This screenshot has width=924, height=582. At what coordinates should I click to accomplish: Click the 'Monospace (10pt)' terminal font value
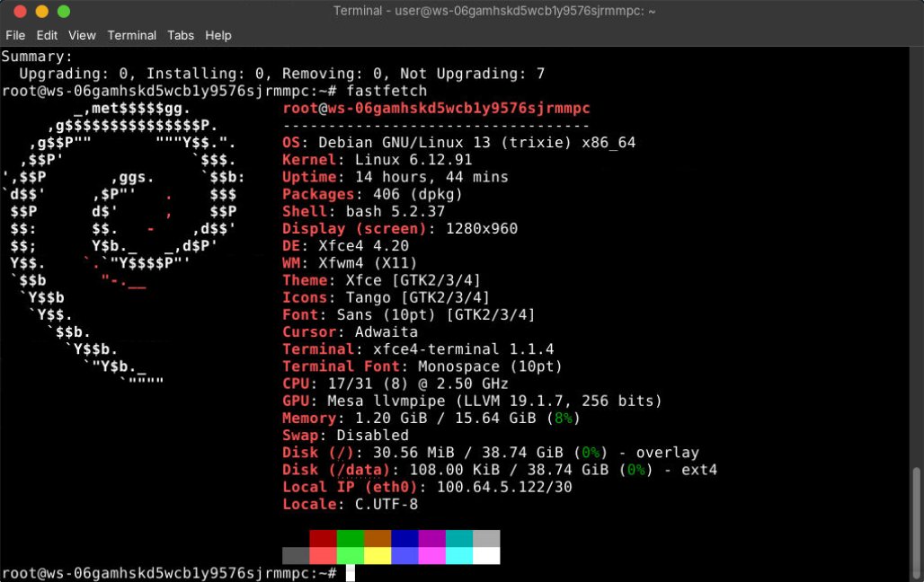tap(490, 366)
